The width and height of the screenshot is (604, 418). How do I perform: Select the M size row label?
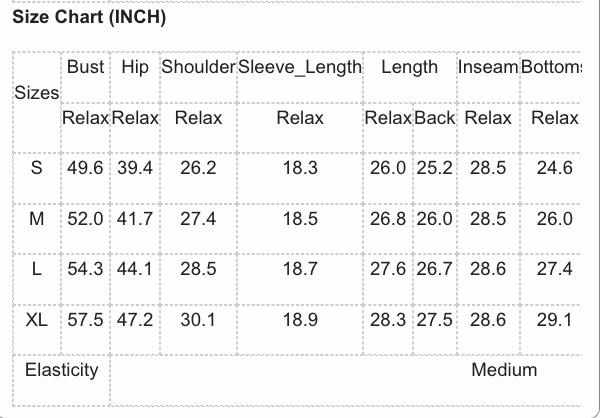[38, 218]
